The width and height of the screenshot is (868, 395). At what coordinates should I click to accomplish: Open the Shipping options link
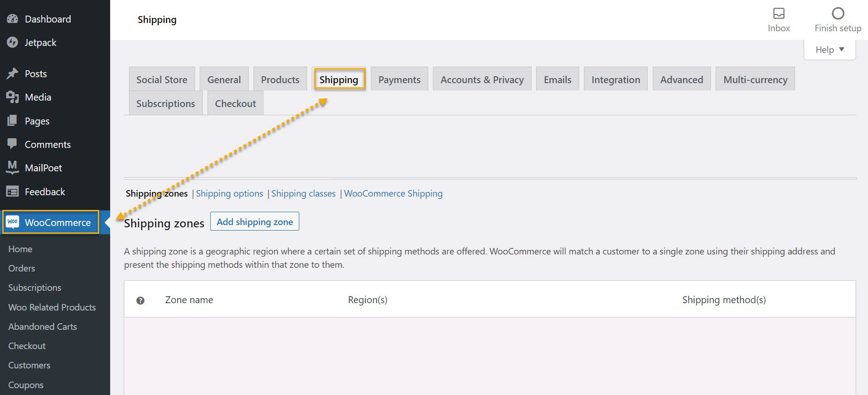[x=230, y=193]
